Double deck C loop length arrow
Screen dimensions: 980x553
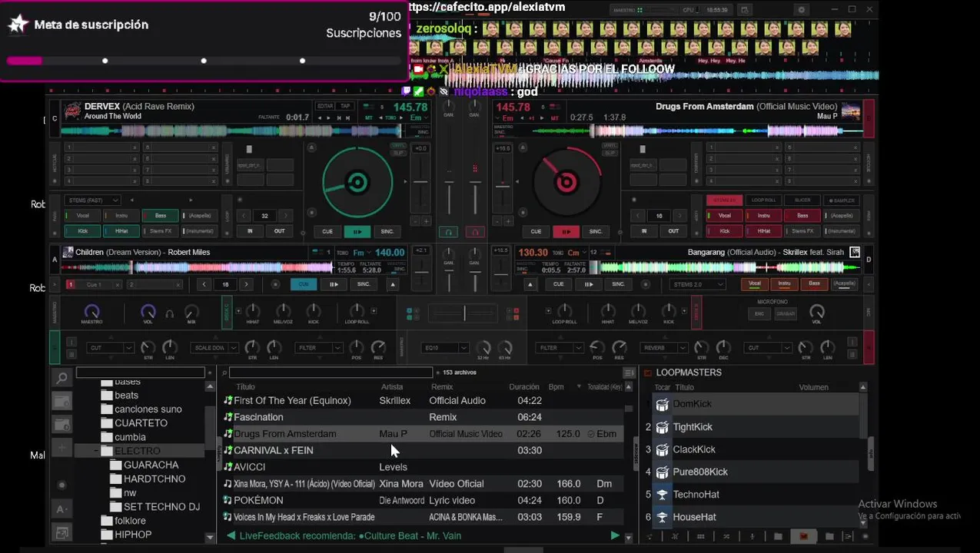point(286,216)
